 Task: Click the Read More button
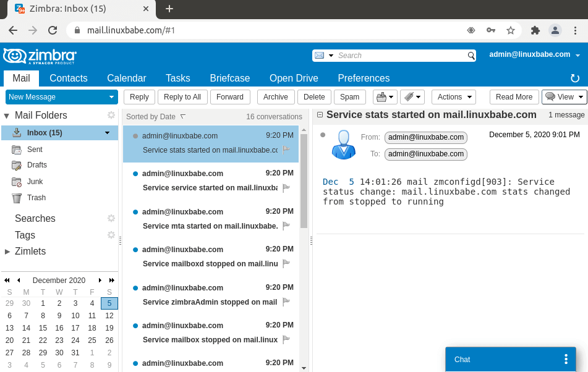(514, 97)
